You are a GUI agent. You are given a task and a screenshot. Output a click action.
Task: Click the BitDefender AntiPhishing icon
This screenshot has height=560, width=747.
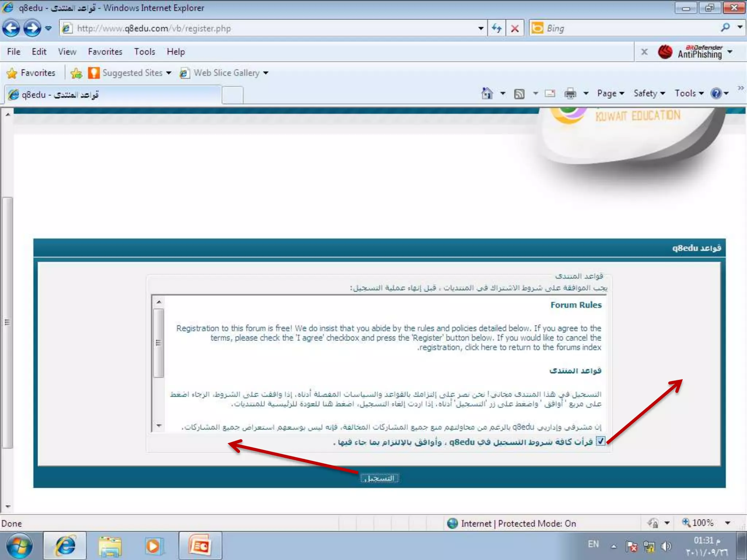tap(665, 52)
